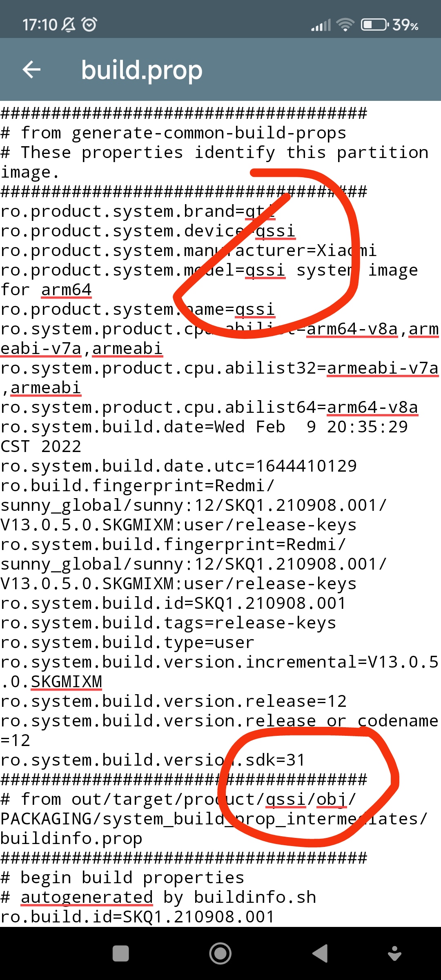Tap the underlined SKGMIXM word
The width and height of the screenshot is (441, 980).
[66, 682]
